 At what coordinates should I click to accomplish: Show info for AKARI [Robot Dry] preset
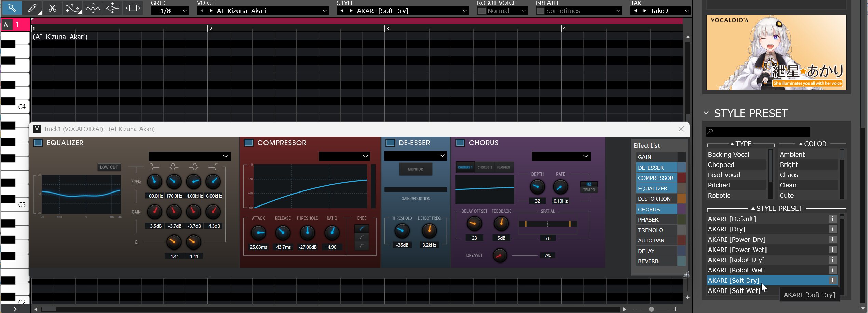coord(833,260)
